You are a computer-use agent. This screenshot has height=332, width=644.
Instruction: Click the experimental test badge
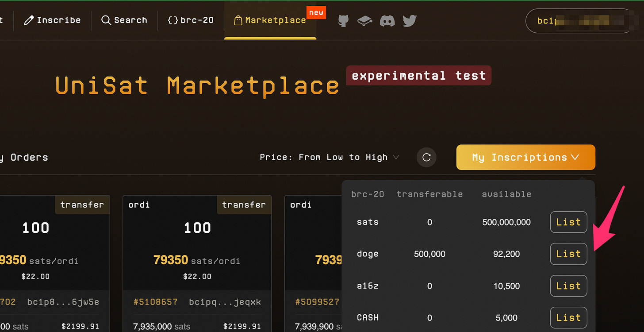(419, 76)
